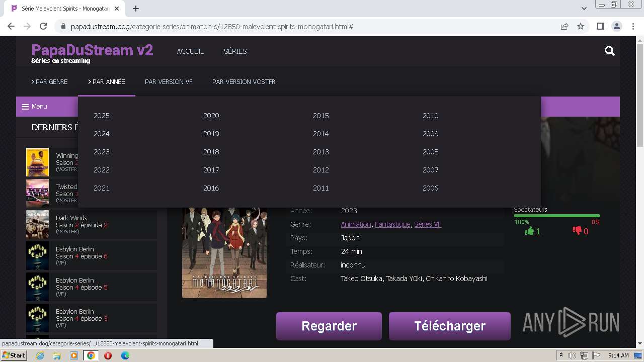The height and width of the screenshot is (362, 644).
Task: Open PAR VERSION VOSTFR menu item
Action: click(x=244, y=81)
